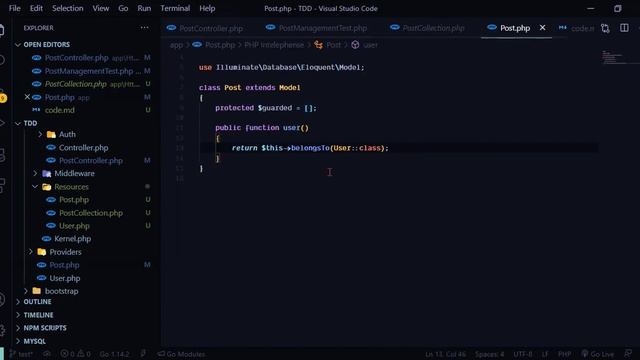The image size is (640, 360).
Task: Click Go Live server button
Action: [598, 354]
